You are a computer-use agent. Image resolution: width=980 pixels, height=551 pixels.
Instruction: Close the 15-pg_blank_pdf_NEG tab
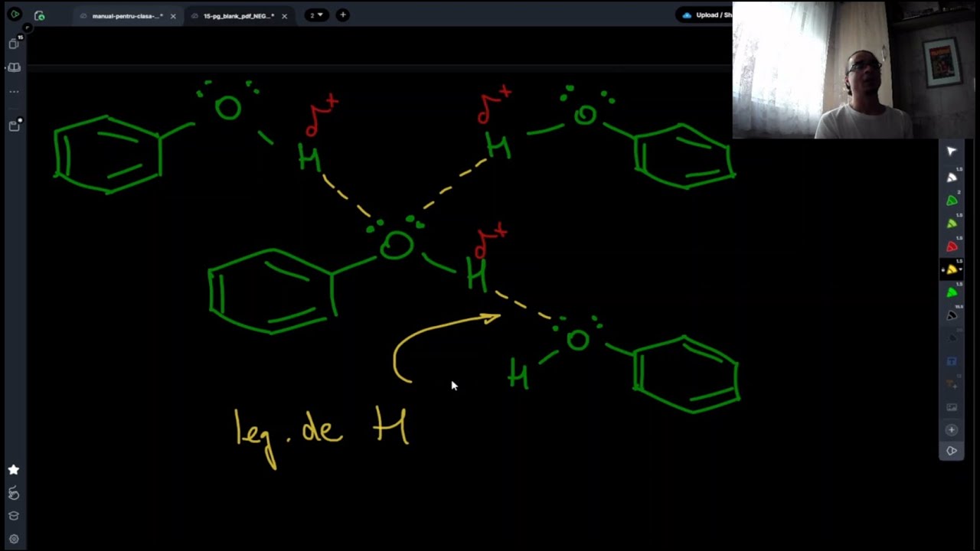pyautogui.click(x=284, y=15)
